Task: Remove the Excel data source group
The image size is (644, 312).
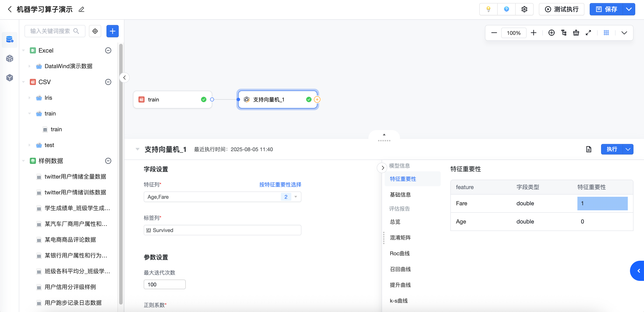Action: click(x=108, y=50)
